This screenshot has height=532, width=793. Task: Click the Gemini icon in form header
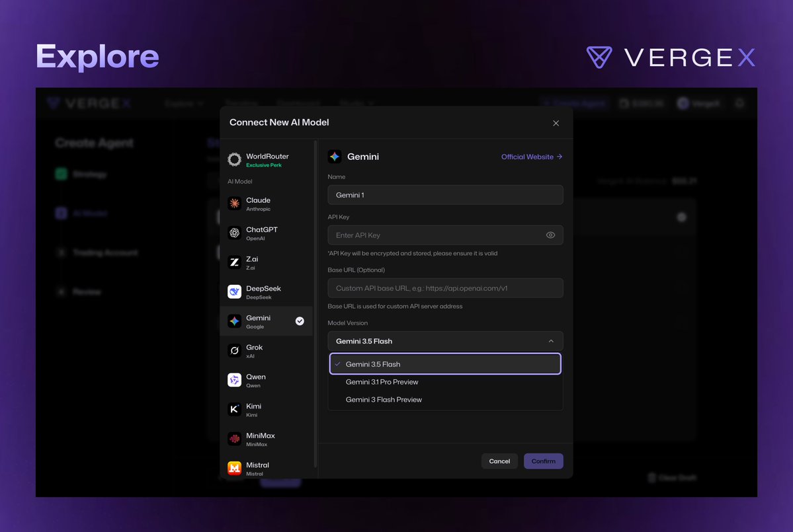334,157
